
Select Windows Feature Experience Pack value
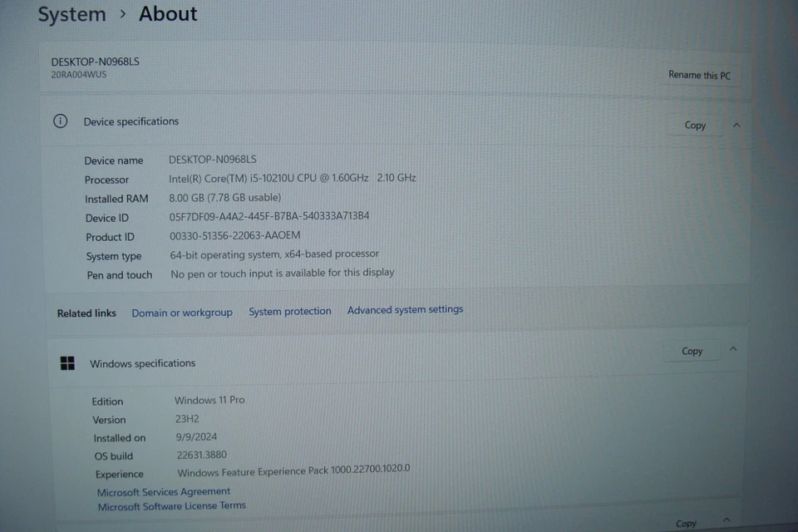[x=293, y=470]
